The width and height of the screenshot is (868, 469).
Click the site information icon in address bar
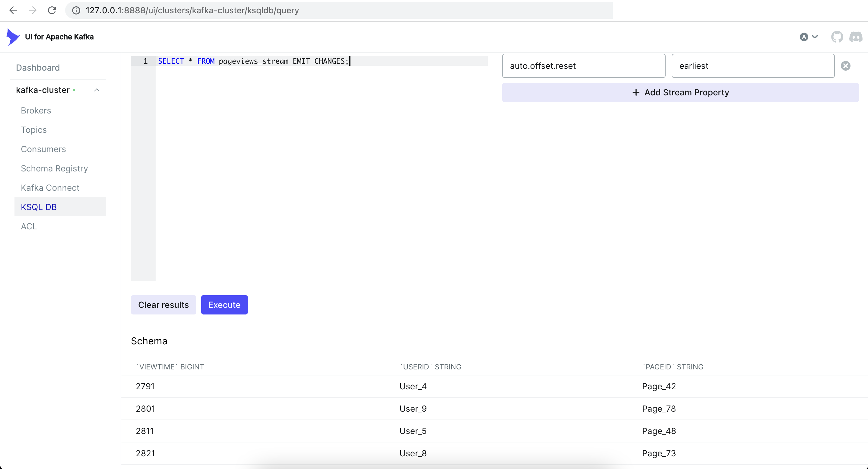pyautogui.click(x=76, y=11)
